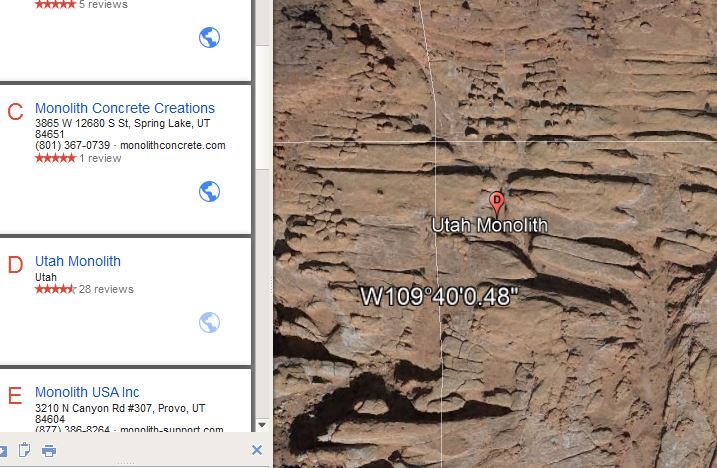Click the red letter C result marker
The width and height of the screenshot is (717, 468).
[15, 112]
